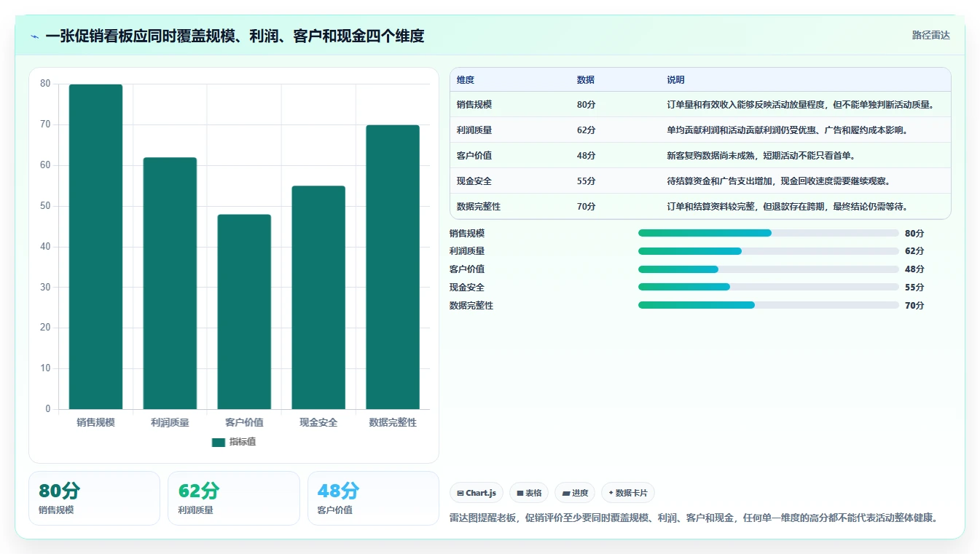
Task: Click the 销售规模 progress bar
Action: [x=769, y=233]
